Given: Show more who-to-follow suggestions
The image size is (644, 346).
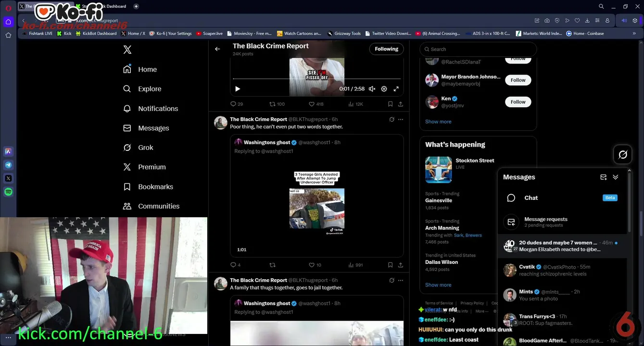Looking at the screenshot, I should pyautogui.click(x=438, y=122).
